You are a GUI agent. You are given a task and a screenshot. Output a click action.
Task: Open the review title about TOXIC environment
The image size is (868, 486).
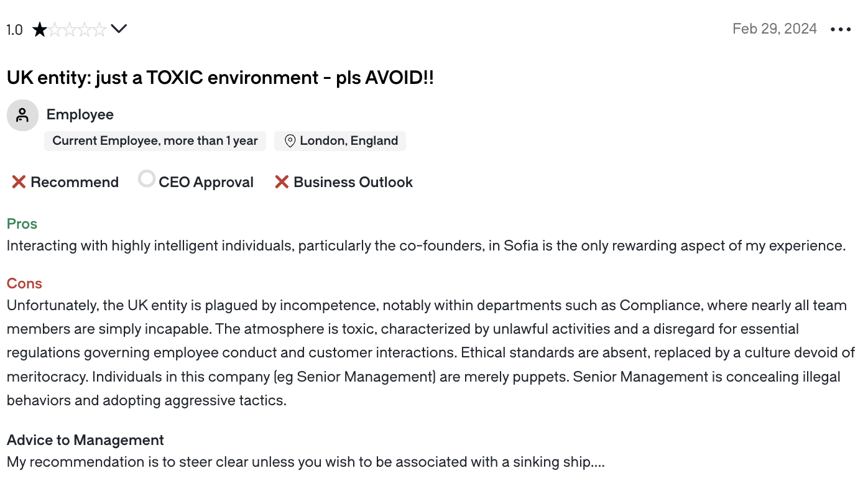point(220,78)
